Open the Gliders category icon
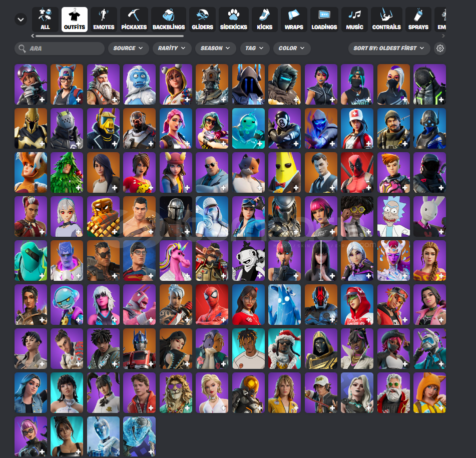Image resolution: width=476 pixels, height=458 pixels. 202,20
